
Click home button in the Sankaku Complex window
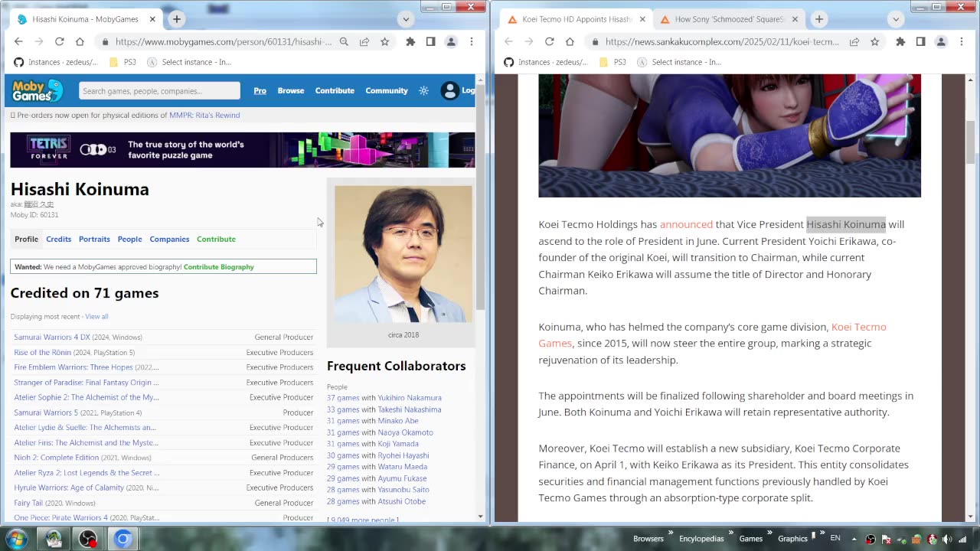coord(570,41)
